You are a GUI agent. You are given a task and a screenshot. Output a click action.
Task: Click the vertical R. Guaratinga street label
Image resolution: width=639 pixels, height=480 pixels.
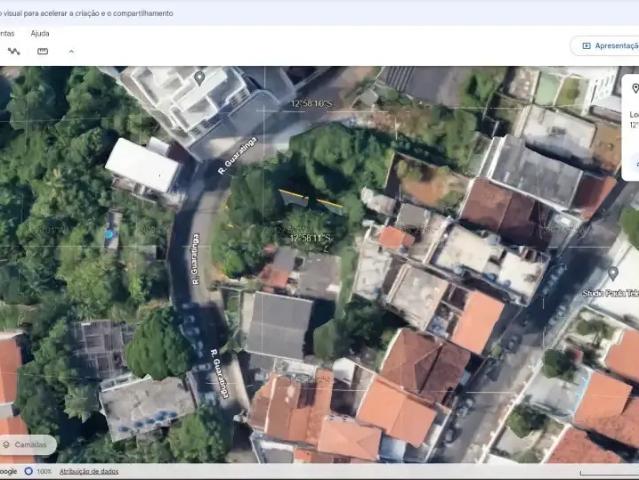pyautogui.click(x=196, y=259)
